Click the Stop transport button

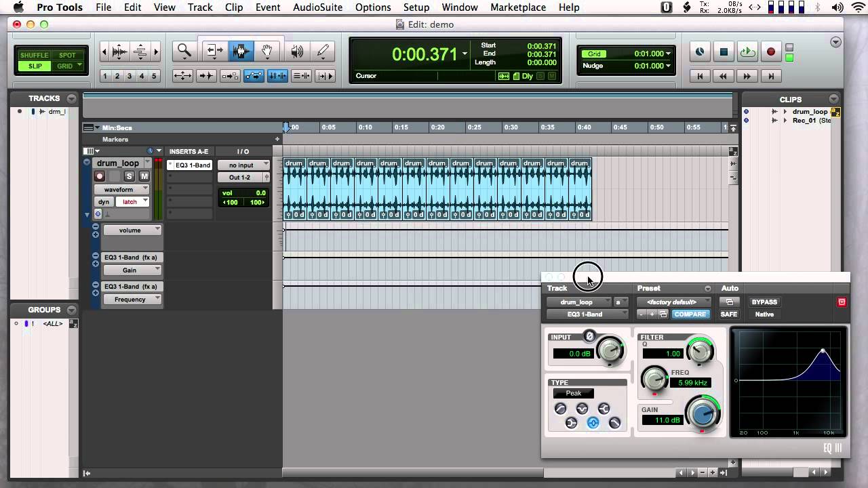pos(724,52)
